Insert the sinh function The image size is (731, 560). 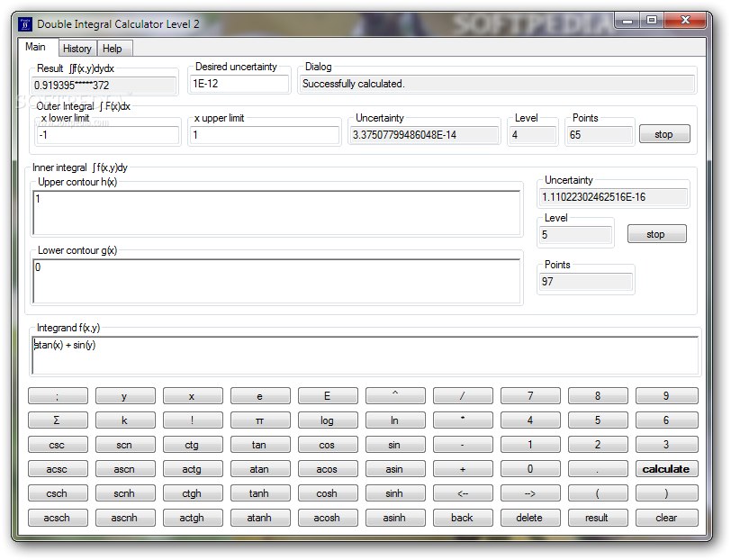pos(395,493)
